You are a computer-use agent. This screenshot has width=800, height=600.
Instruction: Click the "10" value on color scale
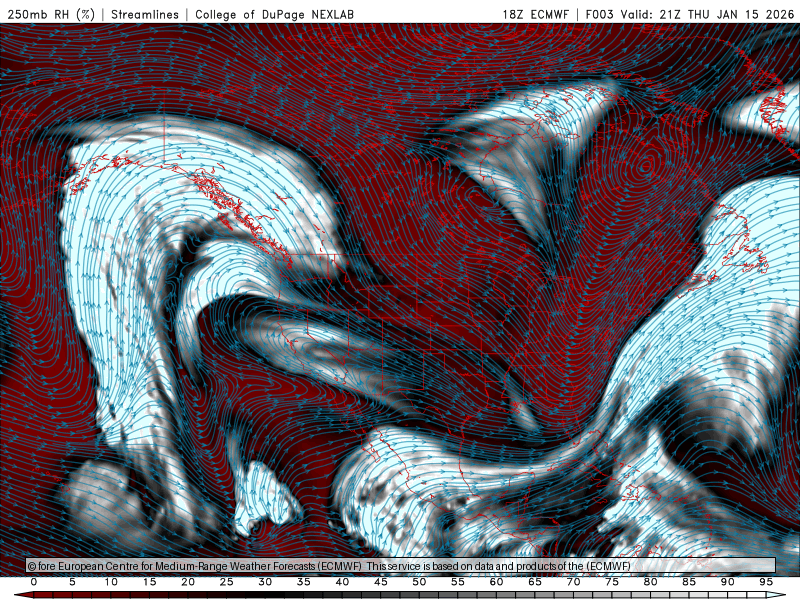pos(111,582)
